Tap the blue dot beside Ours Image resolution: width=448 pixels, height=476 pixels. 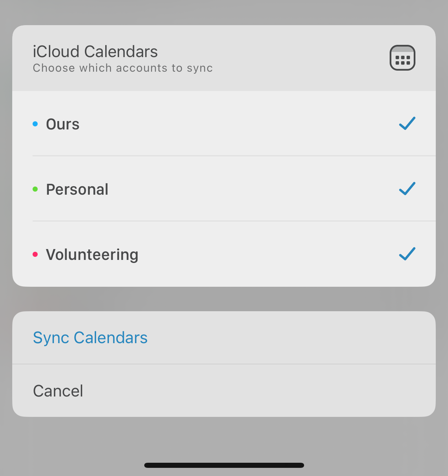pos(35,124)
